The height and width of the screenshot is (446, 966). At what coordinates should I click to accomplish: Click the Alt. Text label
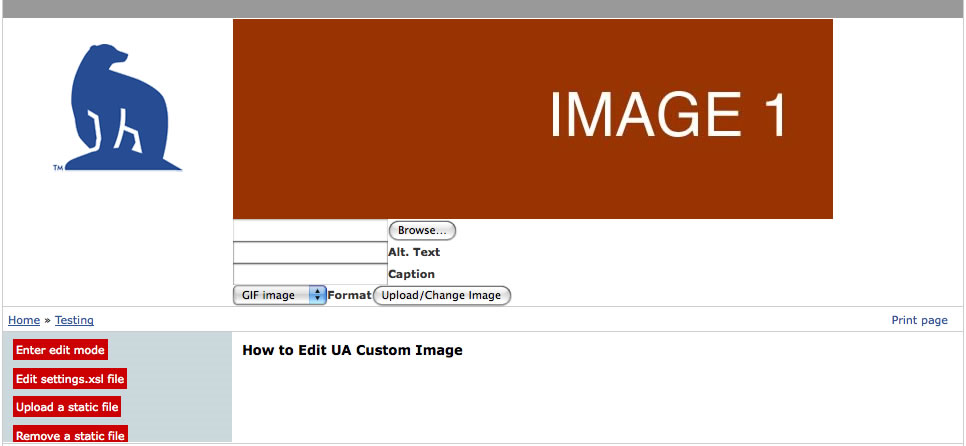[414, 252]
